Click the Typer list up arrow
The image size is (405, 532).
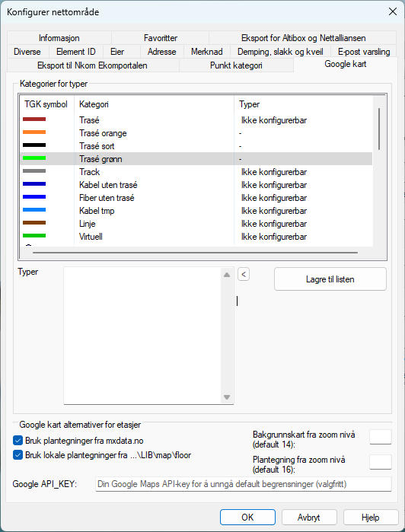coord(227,275)
